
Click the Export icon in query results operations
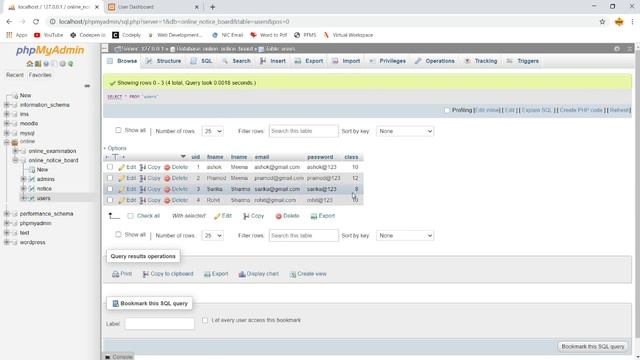[207, 274]
